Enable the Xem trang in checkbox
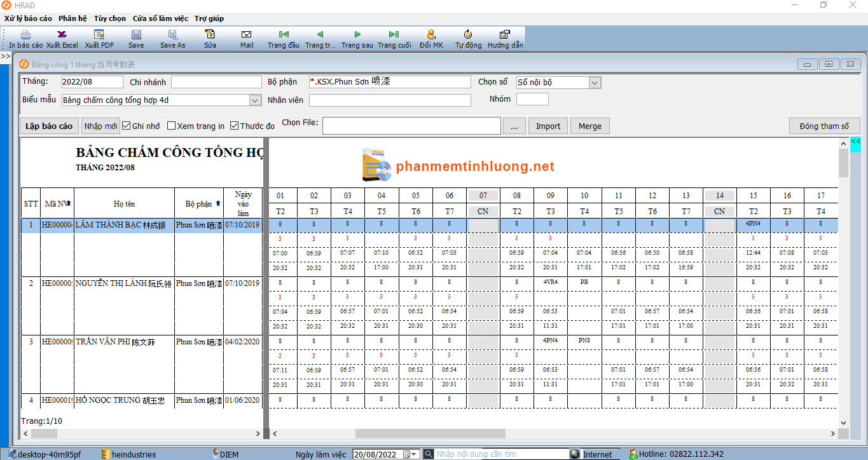Screen dimensions: 868x460 pos(171,126)
